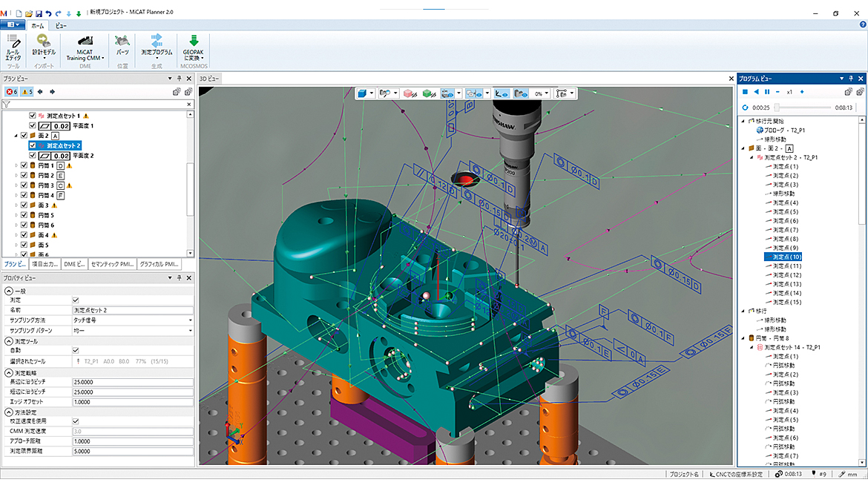Increase simulation speed with plus icon
The image size is (868, 488).
click(801, 92)
